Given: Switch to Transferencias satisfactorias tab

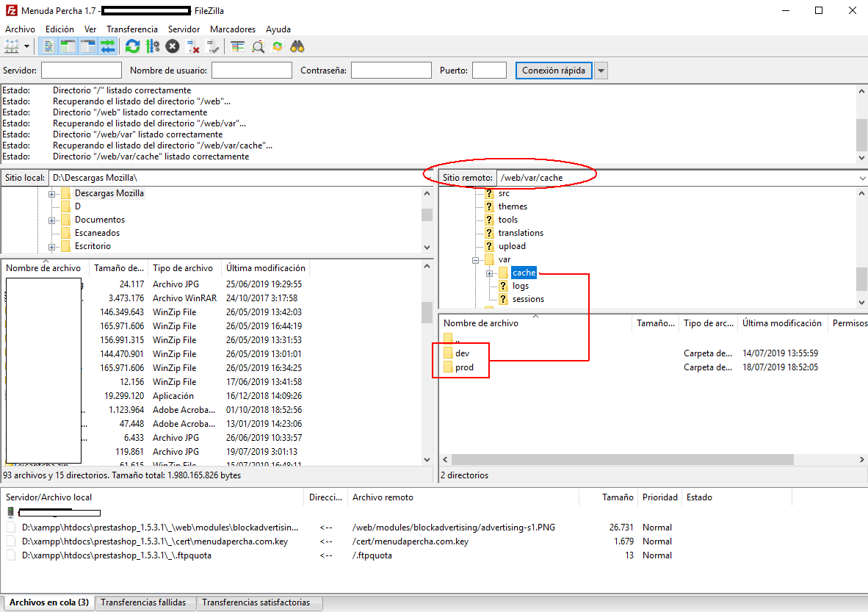Looking at the screenshot, I should (x=256, y=602).
